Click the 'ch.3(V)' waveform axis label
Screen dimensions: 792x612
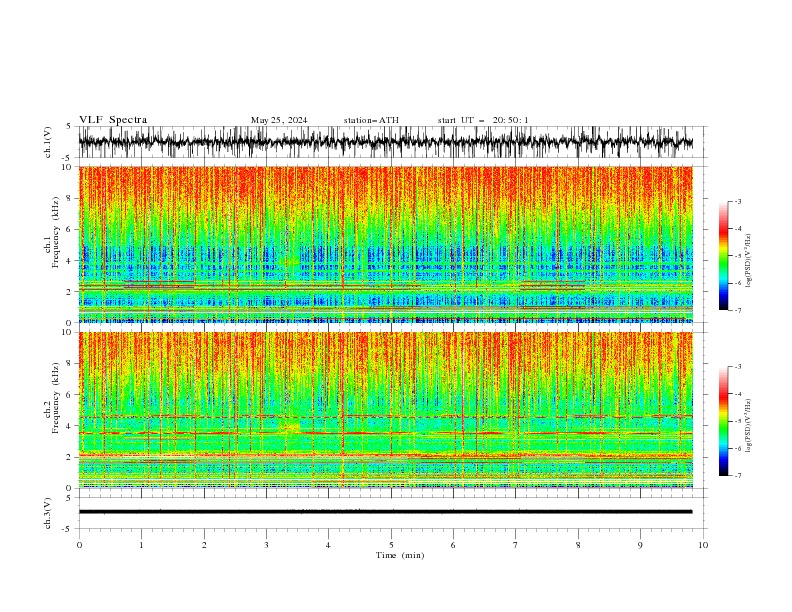pos(48,513)
